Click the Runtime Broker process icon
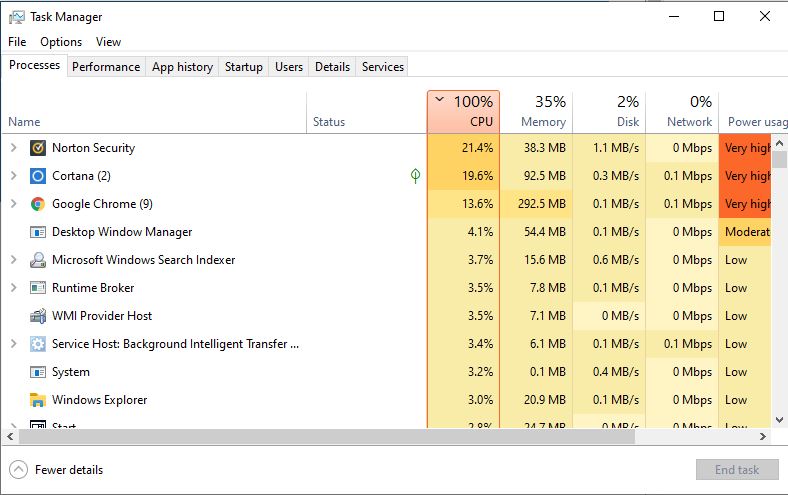788x495 pixels. [x=38, y=288]
